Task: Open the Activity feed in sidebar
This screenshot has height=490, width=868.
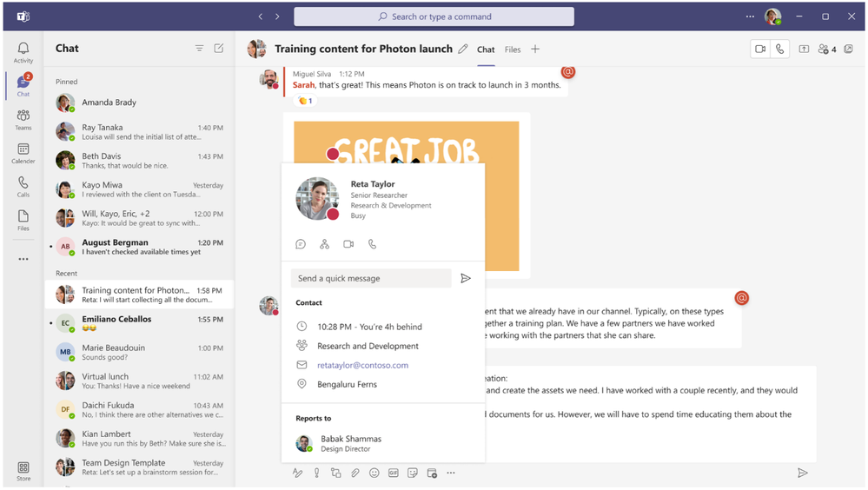Action: pos(23,53)
